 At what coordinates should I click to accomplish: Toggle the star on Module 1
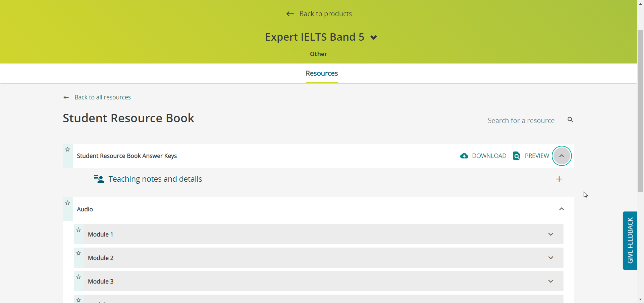pyautogui.click(x=78, y=229)
